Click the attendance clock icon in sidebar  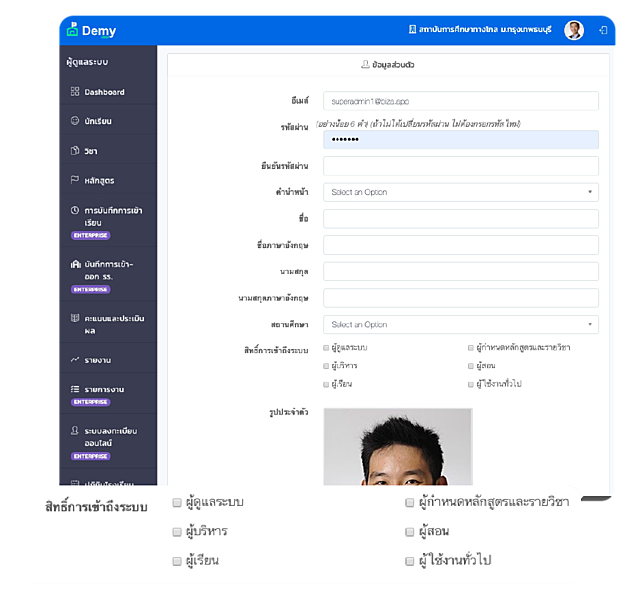pyautogui.click(x=75, y=211)
